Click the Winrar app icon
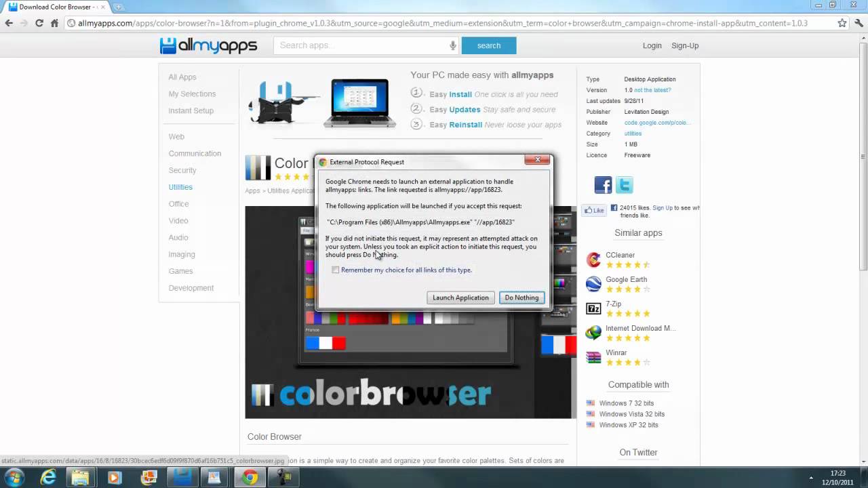Viewport: 868px width, 488px height. (593, 357)
